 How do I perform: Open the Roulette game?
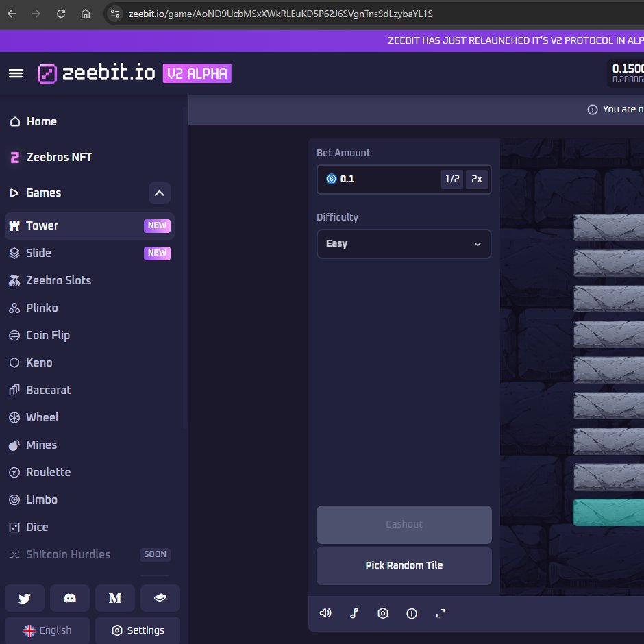point(90,472)
